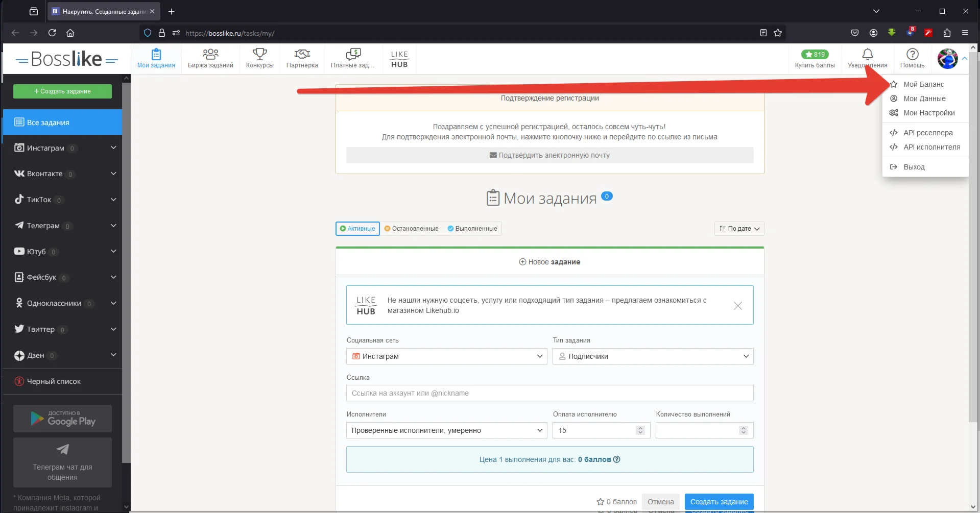
Task: Click the user avatar picture
Action: click(947, 59)
